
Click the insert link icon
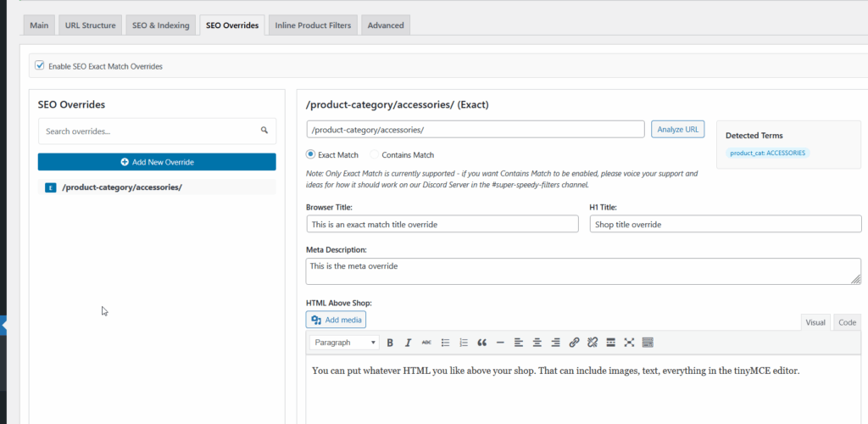pyautogui.click(x=574, y=343)
